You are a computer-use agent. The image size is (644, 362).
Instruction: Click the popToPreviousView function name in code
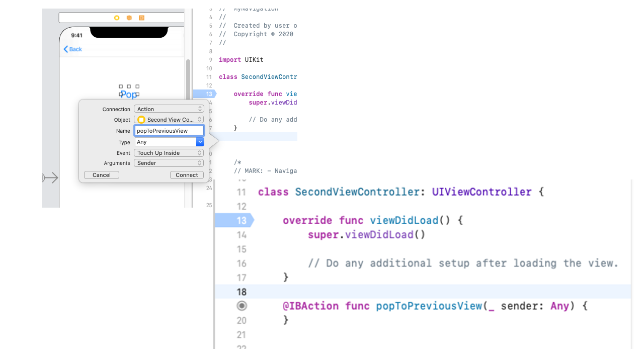429,306
